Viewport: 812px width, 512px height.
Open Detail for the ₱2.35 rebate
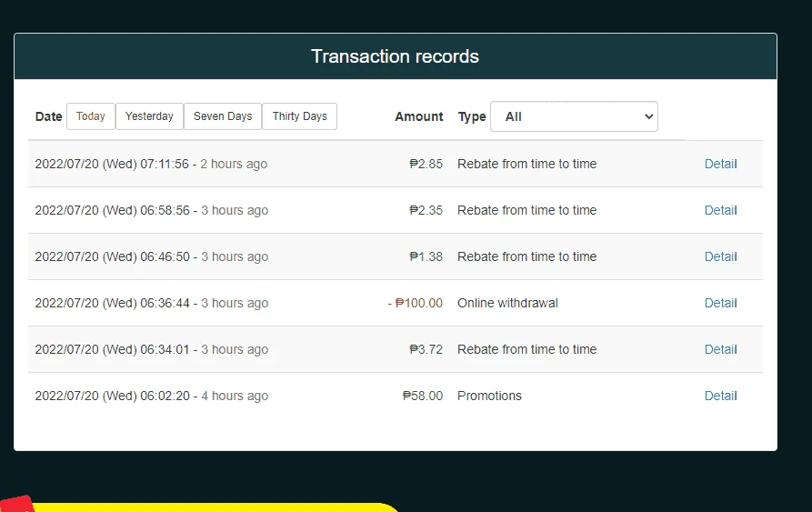[x=720, y=210]
